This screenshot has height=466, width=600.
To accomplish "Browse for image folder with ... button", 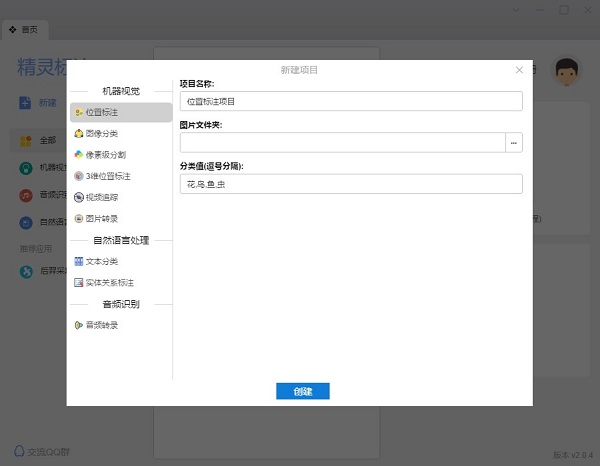I will [514, 143].
